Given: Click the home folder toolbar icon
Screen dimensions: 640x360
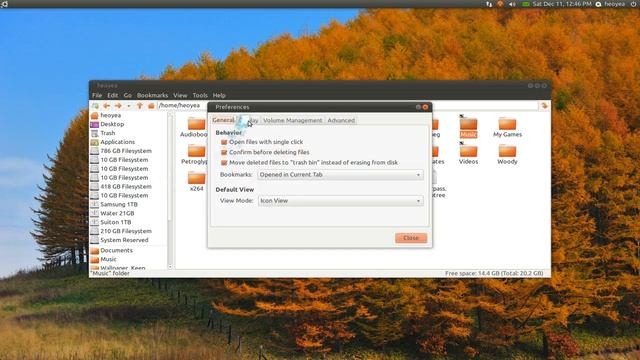Looking at the screenshot, I should click(x=151, y=106).
